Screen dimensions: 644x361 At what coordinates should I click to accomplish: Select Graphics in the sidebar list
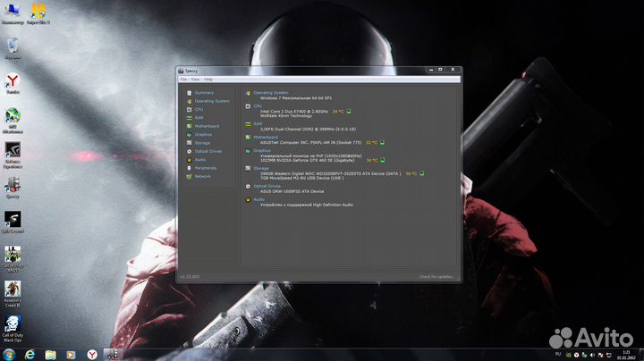click(x=203, y=135)
